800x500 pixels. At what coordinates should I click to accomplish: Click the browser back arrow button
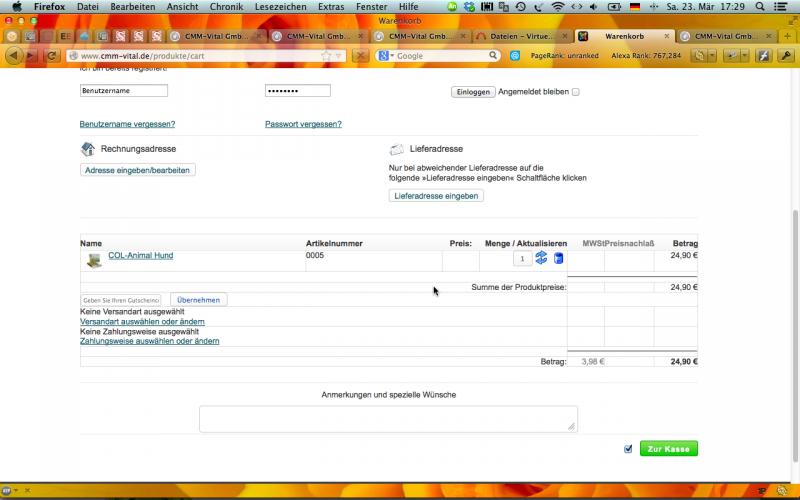pyautogui.click(x=14, y=56)
